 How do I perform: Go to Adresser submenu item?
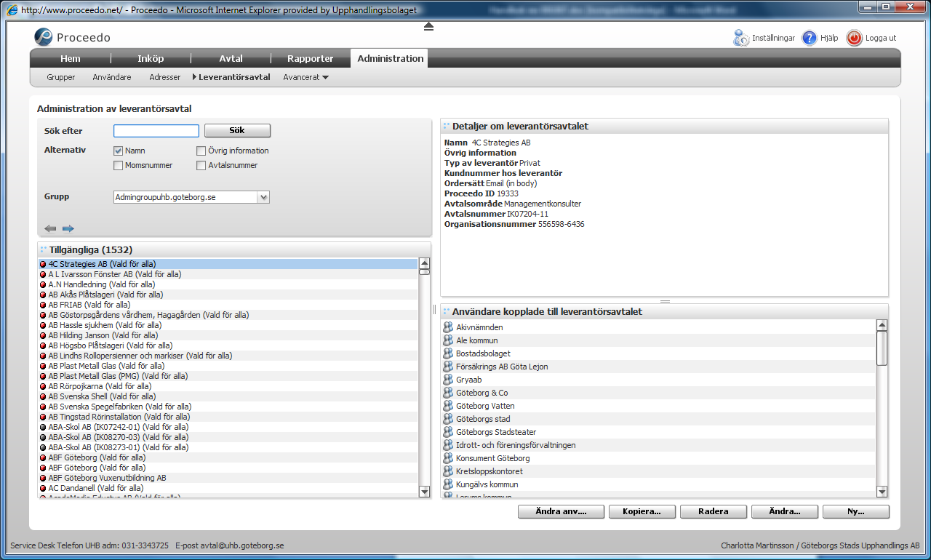pyautogui.click(x=165, y=77)
